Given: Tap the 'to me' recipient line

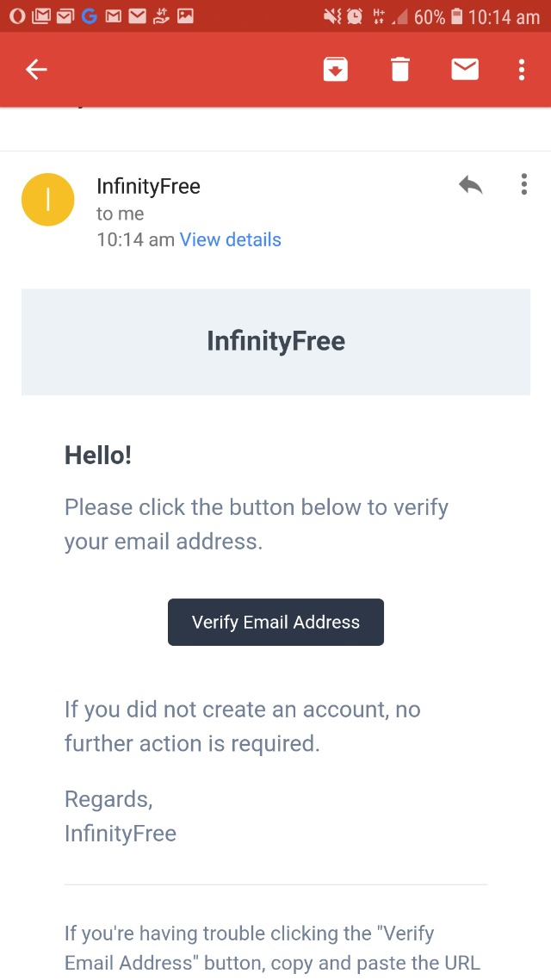Looking at the screenshot, I should point(120,214).
